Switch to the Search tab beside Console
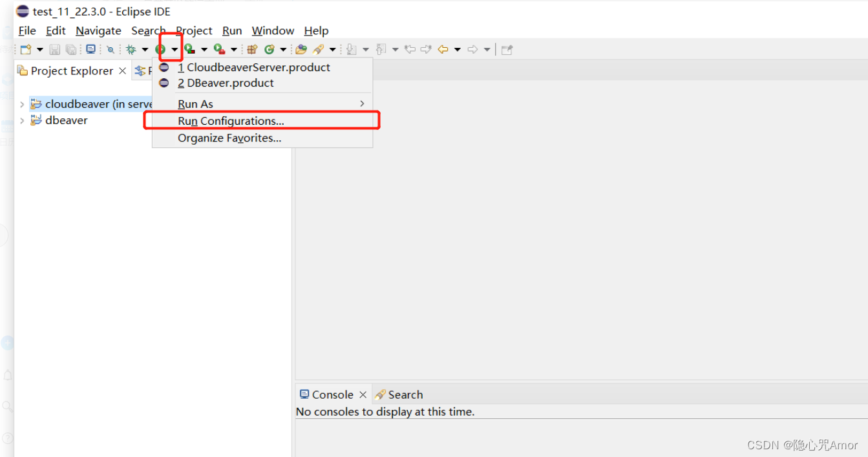This screenshot has height=457, width=868. [399, 394]
